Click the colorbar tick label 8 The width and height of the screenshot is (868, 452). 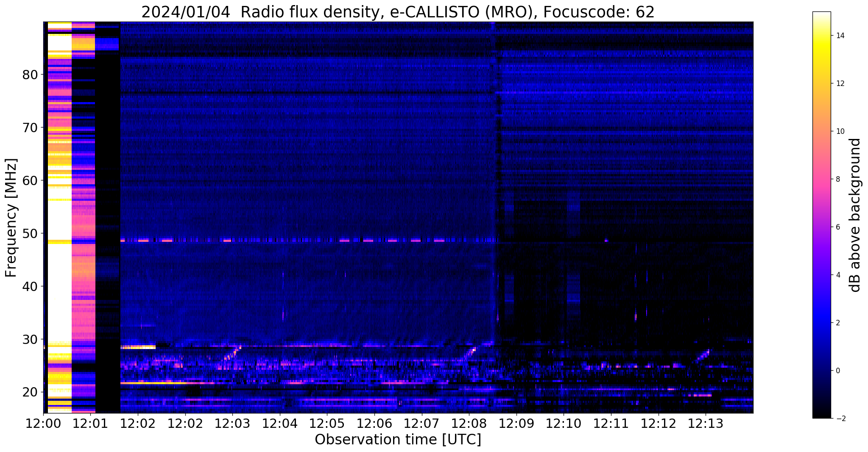tap(837, 179)
